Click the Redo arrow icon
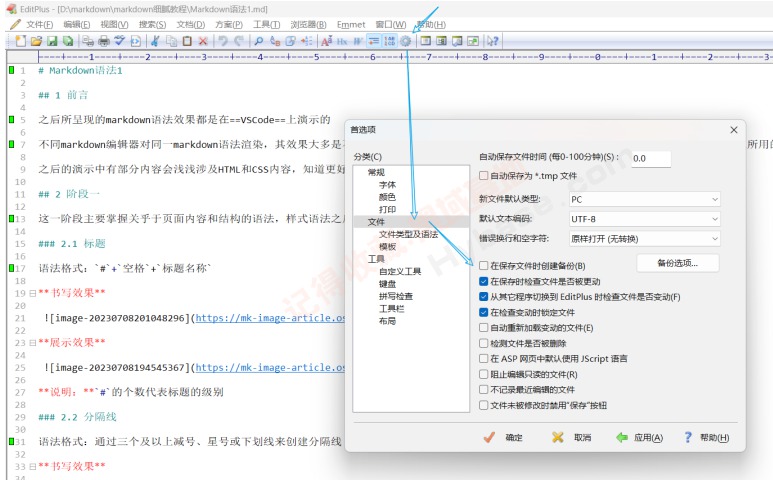Viewport: 773px width, 480px height. [239, 41]
